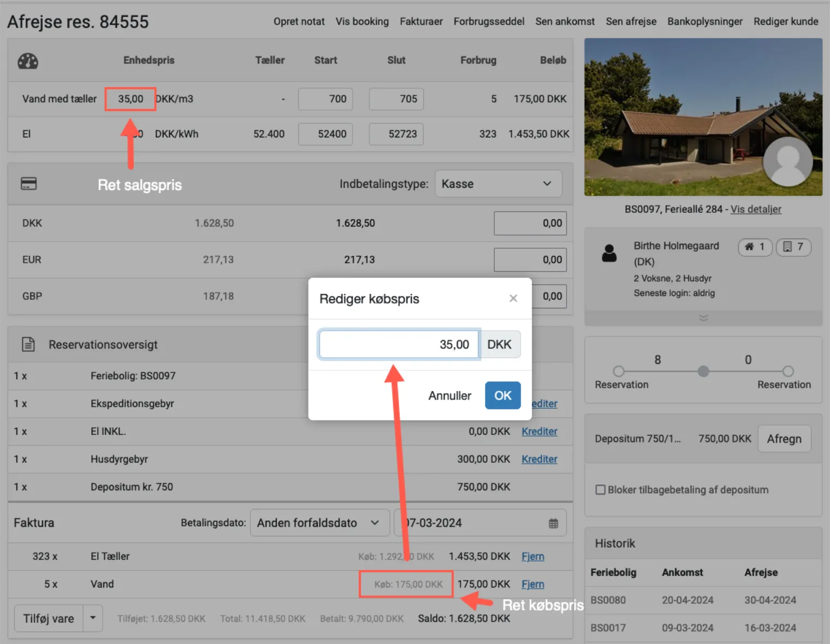This screenshot has width=830, height=644.
Task: Click the købspris amount input field
Action: [x=399, y=344]
